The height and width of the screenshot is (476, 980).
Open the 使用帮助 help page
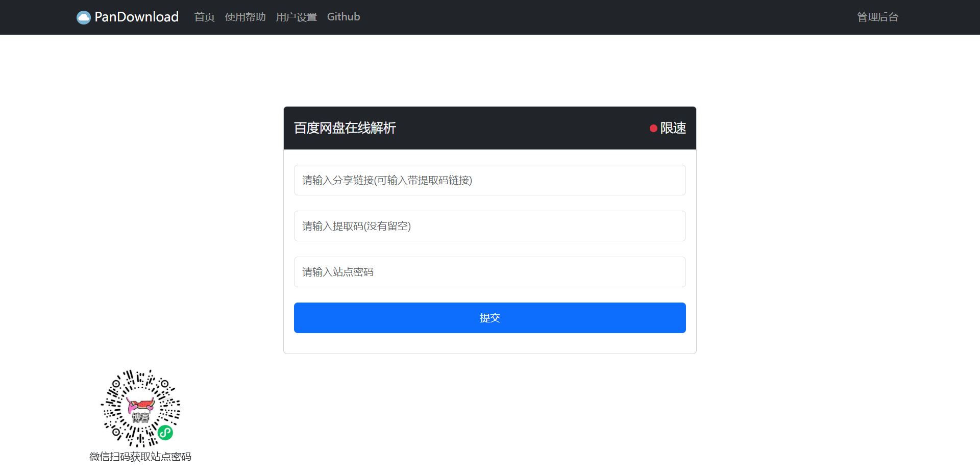(246, 17)
